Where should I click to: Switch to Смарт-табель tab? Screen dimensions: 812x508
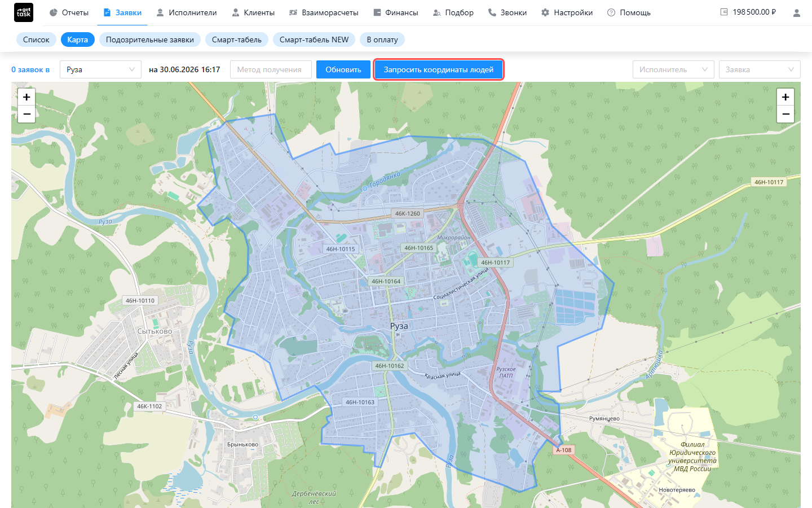click(237, 40)
